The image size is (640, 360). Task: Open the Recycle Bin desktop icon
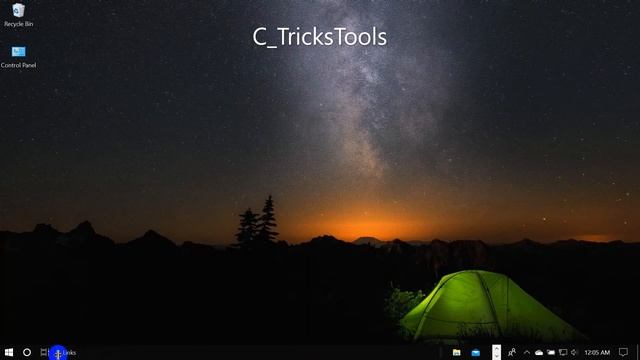point(18,15)
